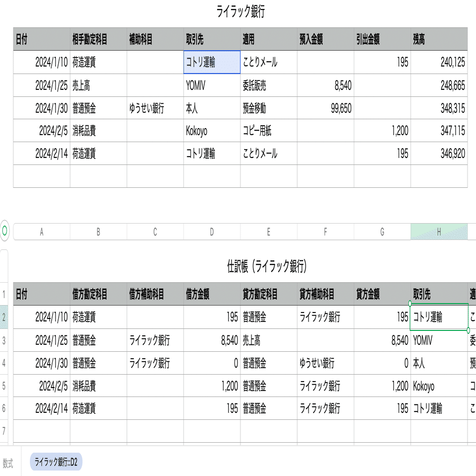Select the 売上高 cell in journal row 3
Viewport: 476px width, 476px height.
coord(268,340)
